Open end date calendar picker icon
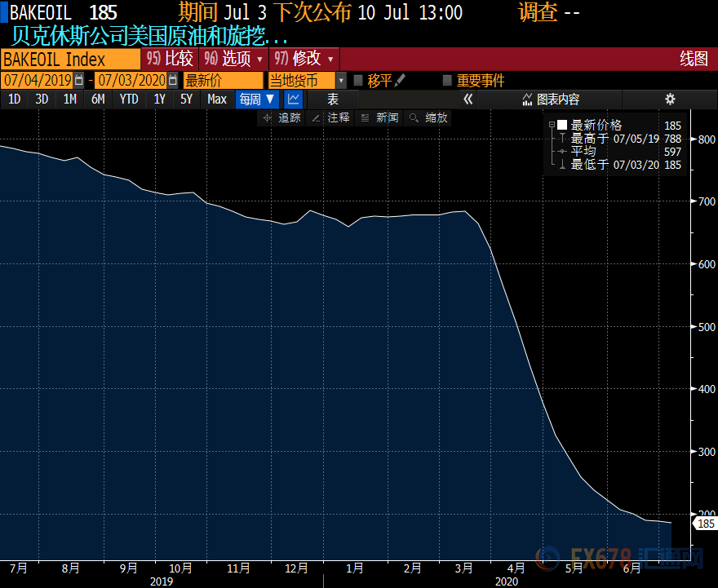The width and height of the screenshot is (718, 588). 173,80
